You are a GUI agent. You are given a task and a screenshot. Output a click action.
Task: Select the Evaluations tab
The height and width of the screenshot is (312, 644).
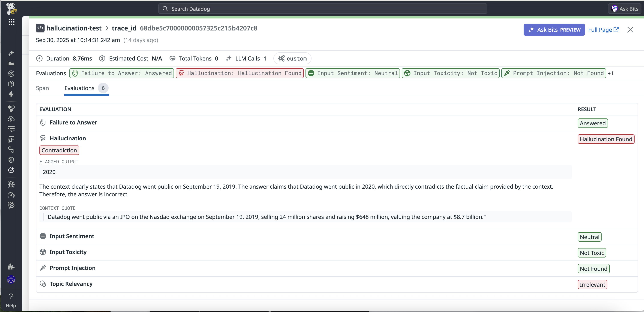click(79, 88)
